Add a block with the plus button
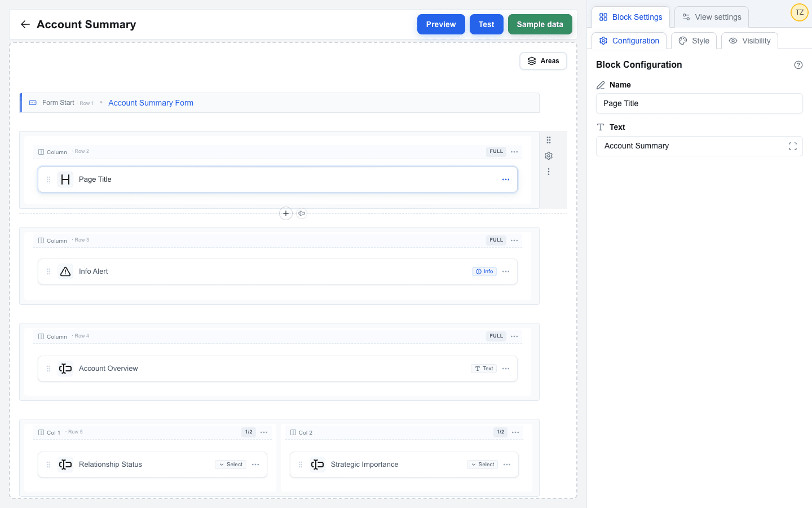Screen dimensions: 812x508 click(286, 213)
